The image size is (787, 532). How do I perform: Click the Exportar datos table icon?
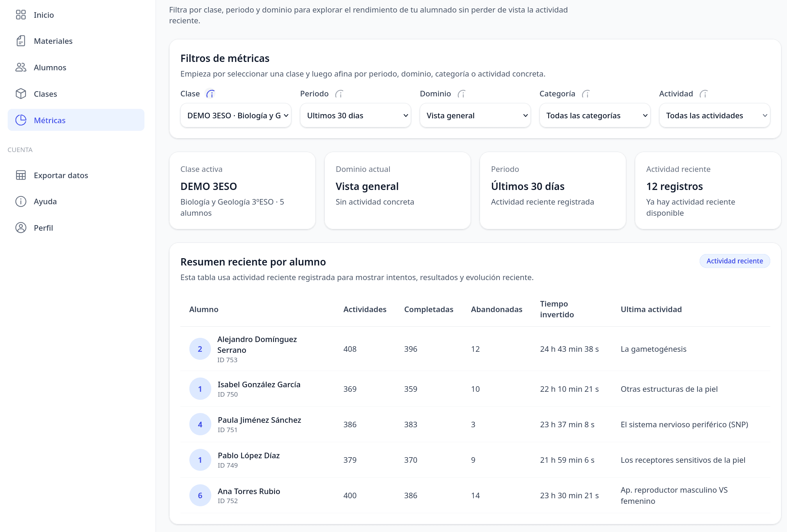pos(21,175)
